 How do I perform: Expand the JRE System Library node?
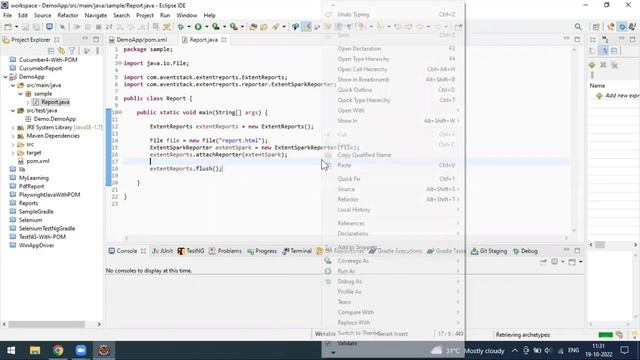(x=13, y=127)
